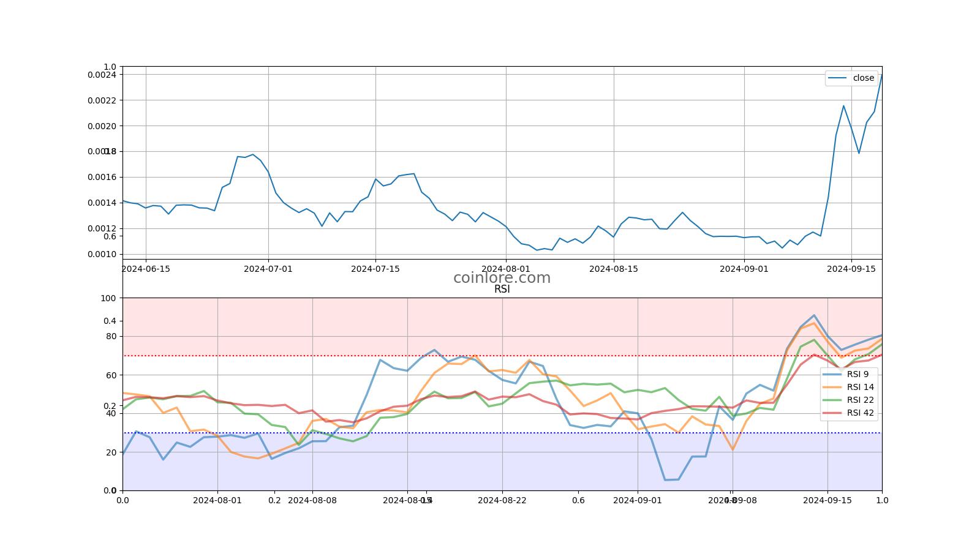This screenshot has width=980, height=551.
Task: Click the 0.0010 price axis label
Action: (x=102, y=254)
